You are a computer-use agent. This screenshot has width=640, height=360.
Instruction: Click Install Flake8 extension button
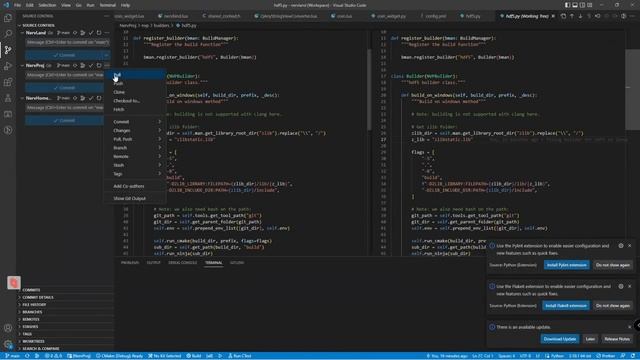point(566,305)
